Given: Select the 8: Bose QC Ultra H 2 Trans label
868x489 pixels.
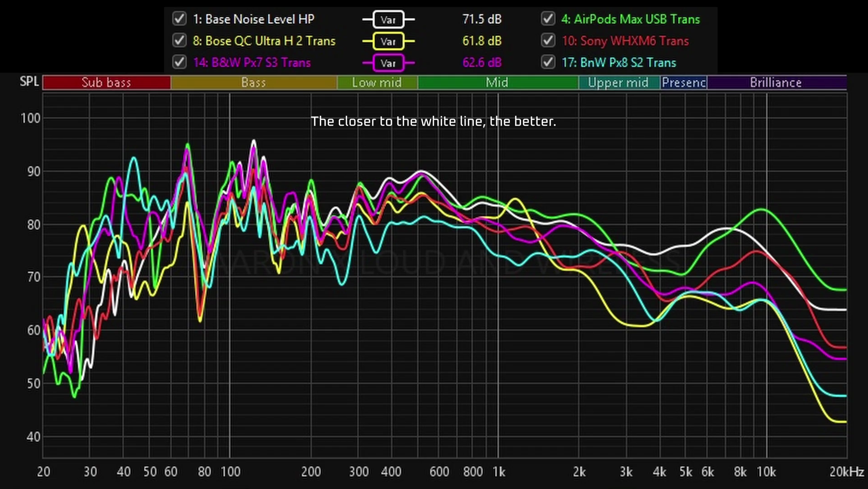Looking at the screenshot, I should (x=264, y=41).
